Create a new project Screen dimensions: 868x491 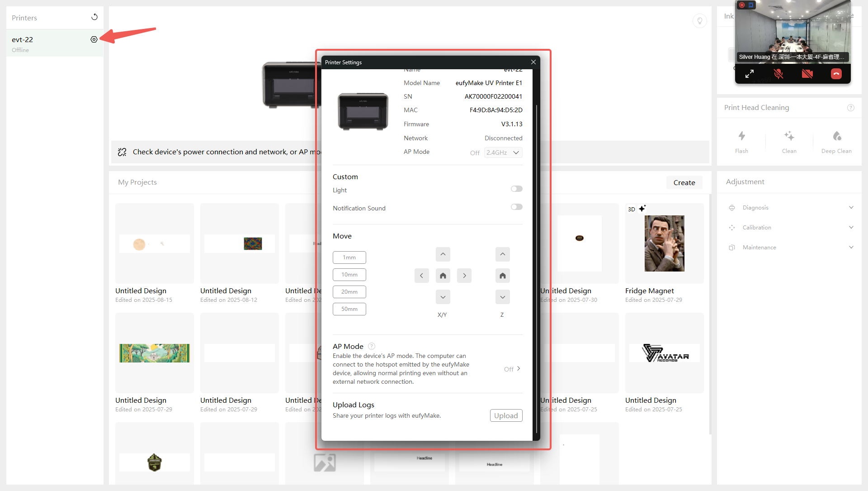pyautogui.click(x=684, y=182)
